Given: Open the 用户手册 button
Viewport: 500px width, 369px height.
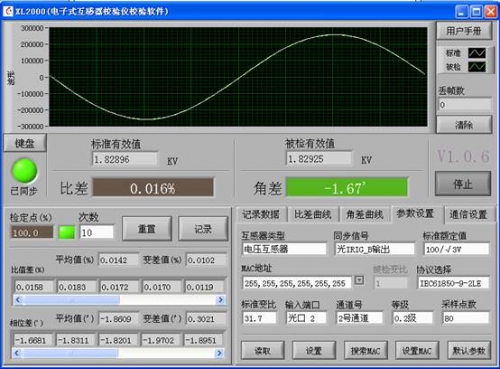Looking at the screenshot, I should (464, 31).
